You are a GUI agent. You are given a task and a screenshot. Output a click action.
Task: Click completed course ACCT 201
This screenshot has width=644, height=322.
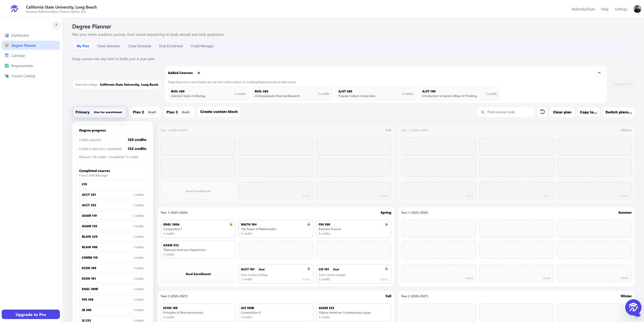[x=113, y=195]
